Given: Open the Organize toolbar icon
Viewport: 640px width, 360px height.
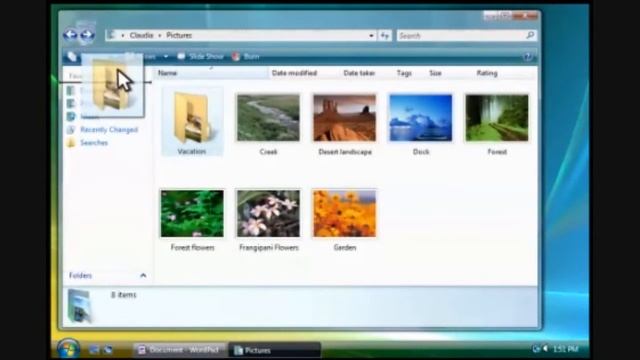Looking at the screenshot, I should coord(72,57).
